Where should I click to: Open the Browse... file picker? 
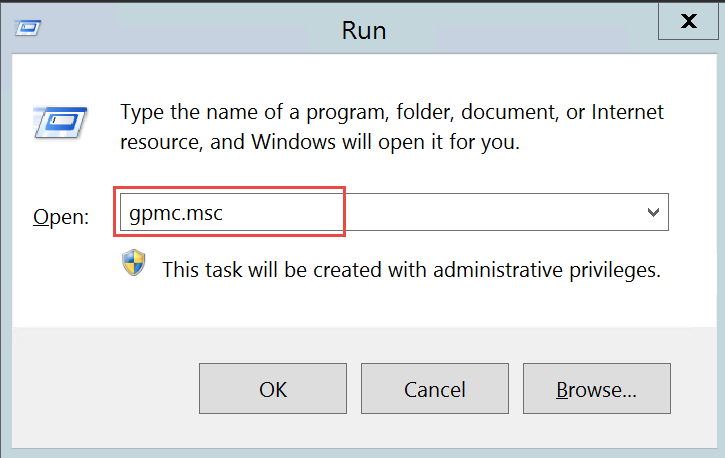[x=596, y=389]
